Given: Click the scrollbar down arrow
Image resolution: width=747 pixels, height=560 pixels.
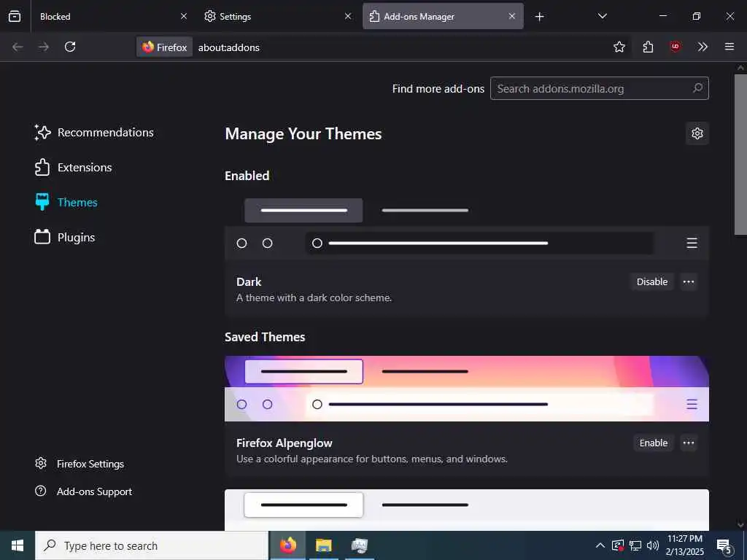Looking at the screenshot, I should [740, 524].
